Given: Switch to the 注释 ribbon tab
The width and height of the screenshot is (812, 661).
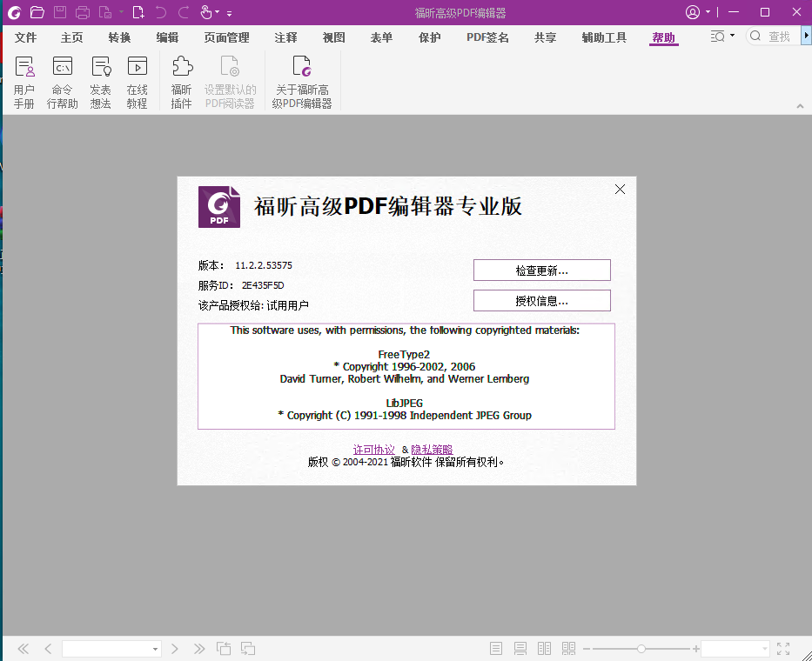Looking at the screenshot, I should click(285, 37).
